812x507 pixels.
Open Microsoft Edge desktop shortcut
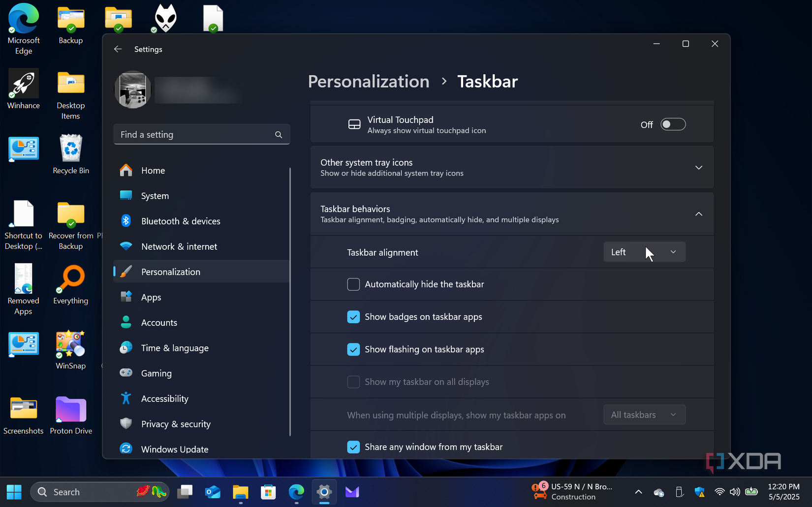23,29
